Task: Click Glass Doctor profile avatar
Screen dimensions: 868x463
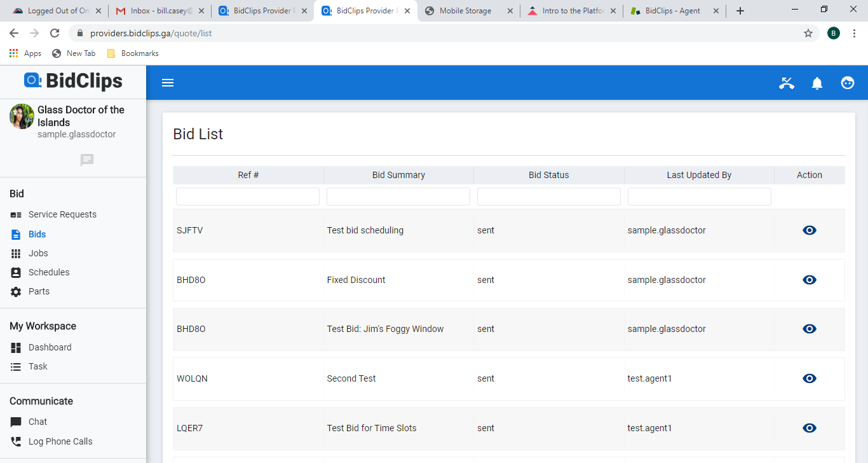Action: [x=22, y=116]
